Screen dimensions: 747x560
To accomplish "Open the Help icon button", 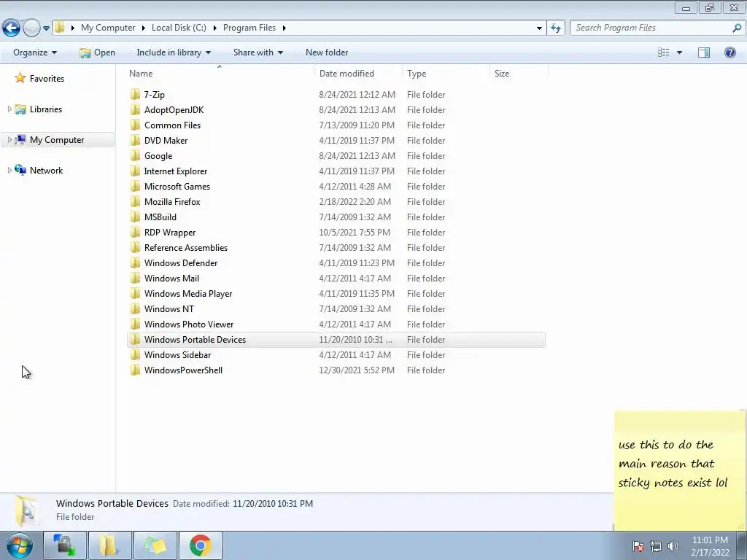I will click(x=729, y=52).
